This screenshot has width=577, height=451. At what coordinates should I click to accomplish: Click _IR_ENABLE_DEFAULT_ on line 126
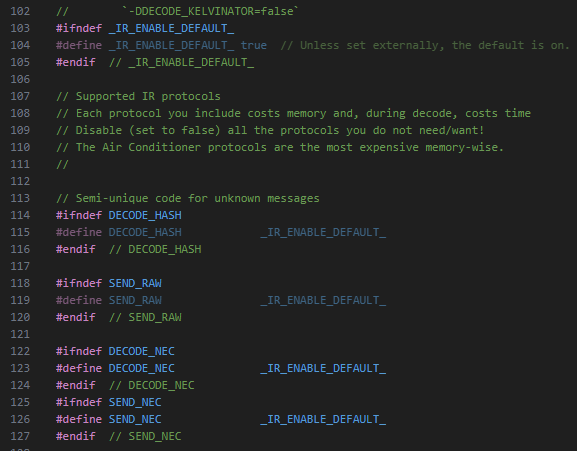[x=323, y=419]
